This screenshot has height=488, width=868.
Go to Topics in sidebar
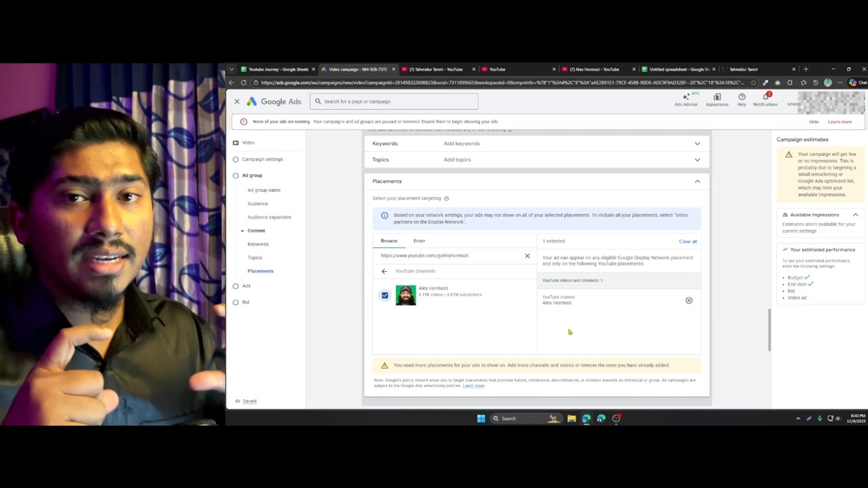point(255,258)
